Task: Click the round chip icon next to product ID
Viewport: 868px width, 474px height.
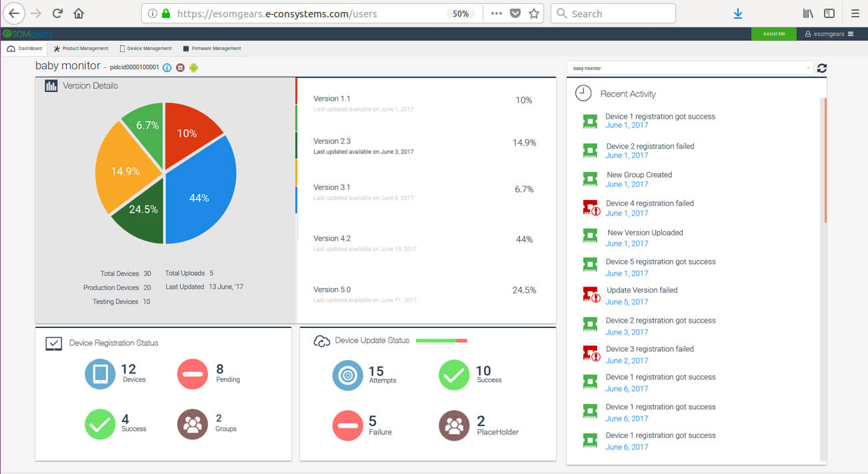Action: pos(181,67)
